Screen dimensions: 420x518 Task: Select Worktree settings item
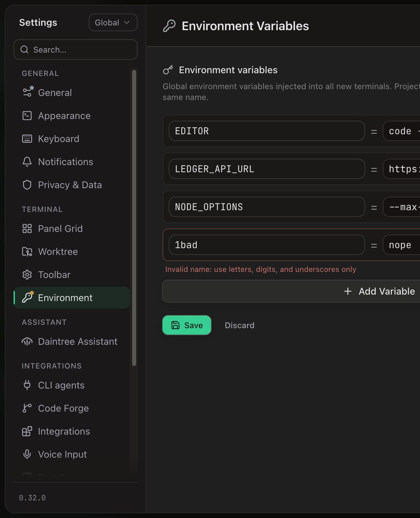[72, 252]
